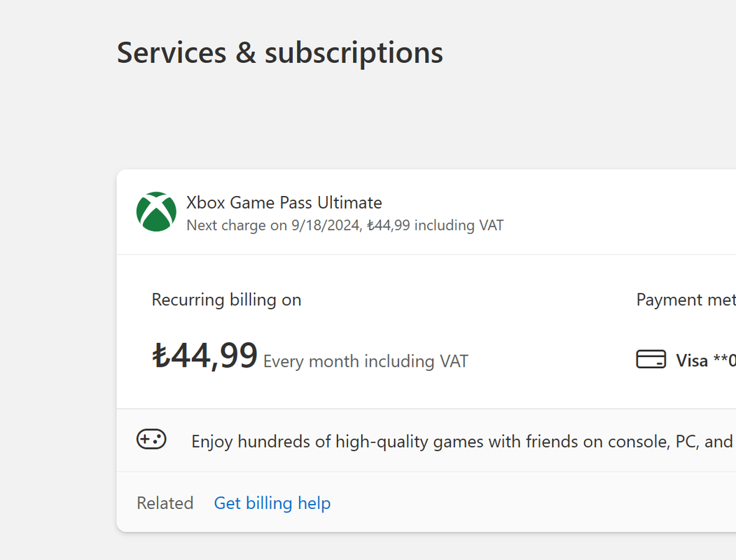Click the Every month including VAT text
736x560 pixels.
tap(366, 361)
